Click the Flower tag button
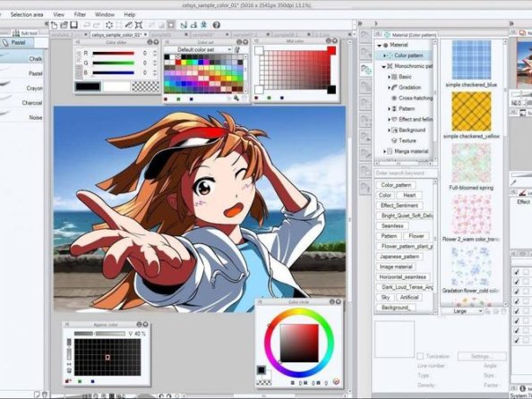The width and height of the screenshot is (532, 399). coord(416,236)
